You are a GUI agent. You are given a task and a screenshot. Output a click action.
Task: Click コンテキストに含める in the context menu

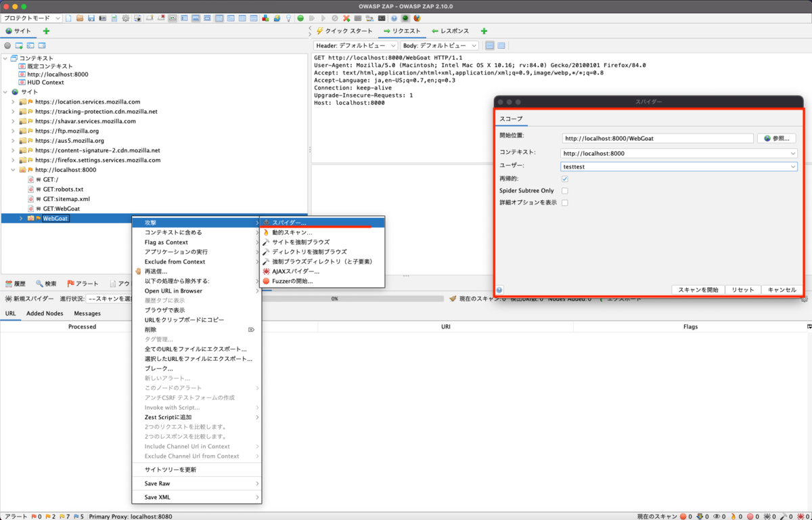click(x=196, y=232)
